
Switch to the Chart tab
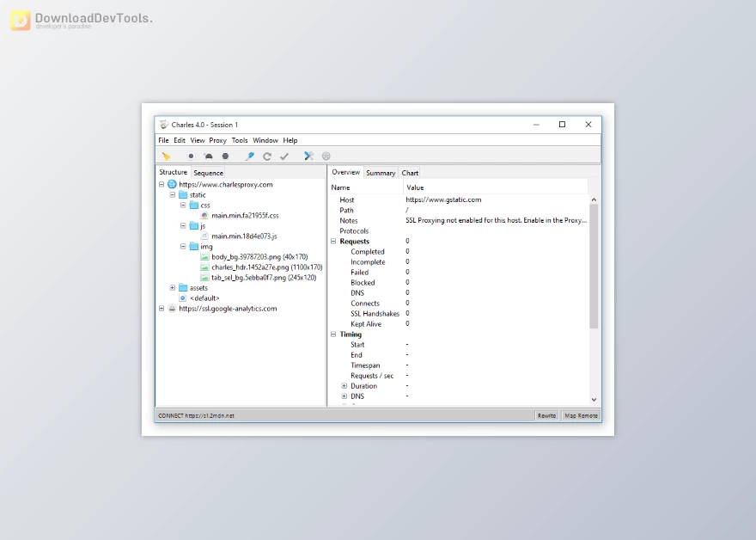pos(410,173)
